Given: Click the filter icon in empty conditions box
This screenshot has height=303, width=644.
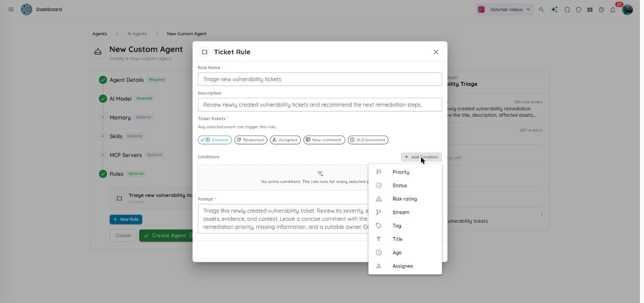Looking at the screenshot, I should [x=320, y=173].
